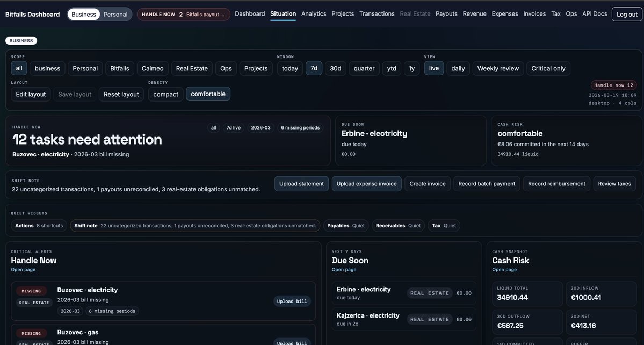Choose the 7d window
The height and width of the screenshot is (345, 644).
[314, 68]
